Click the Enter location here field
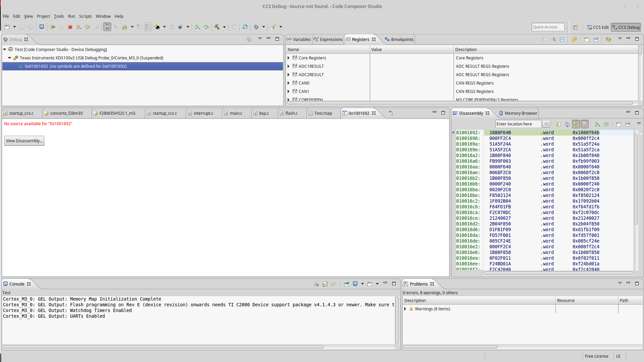Screen dimensions: 644x362 tap(518, 124)
